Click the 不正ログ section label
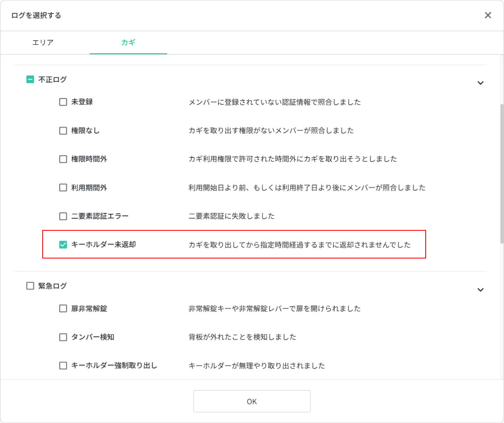This screenshot has height=423, width=504. pos(53,80)
